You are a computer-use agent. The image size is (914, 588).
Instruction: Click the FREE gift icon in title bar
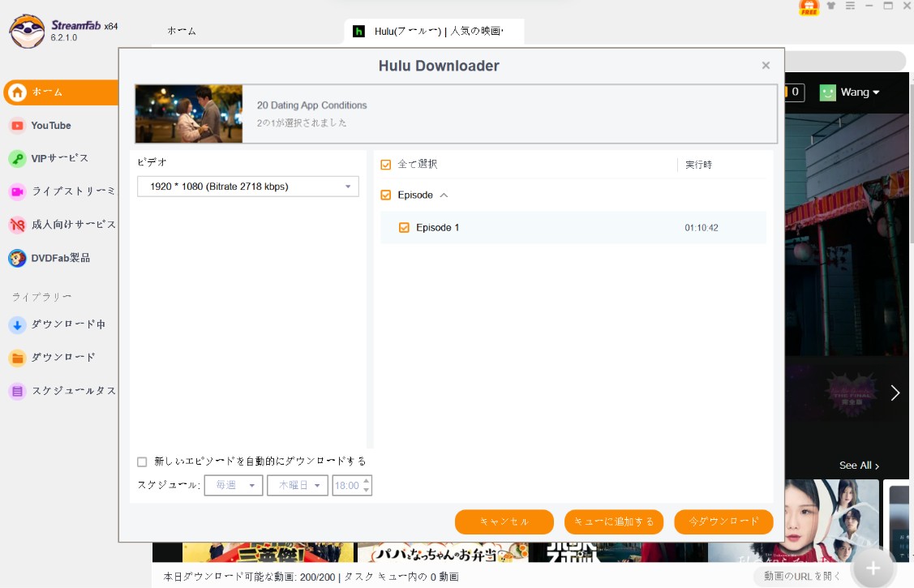tap(809, 6)
